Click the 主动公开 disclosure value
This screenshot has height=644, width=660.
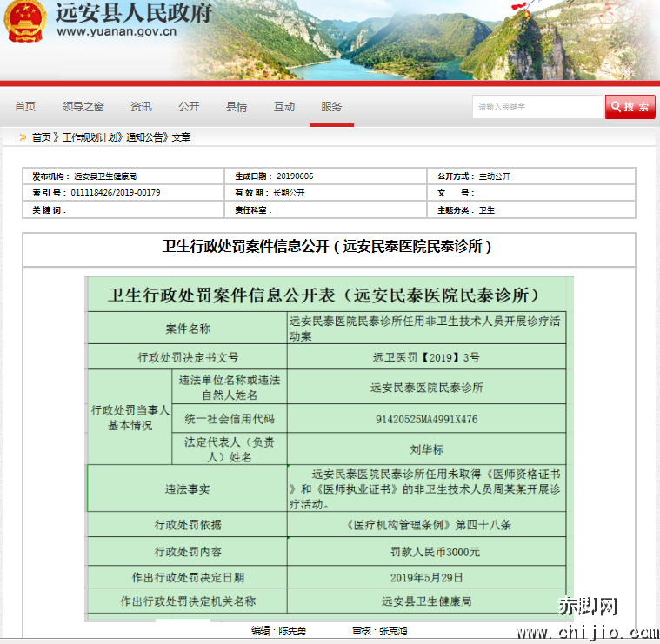494,176
